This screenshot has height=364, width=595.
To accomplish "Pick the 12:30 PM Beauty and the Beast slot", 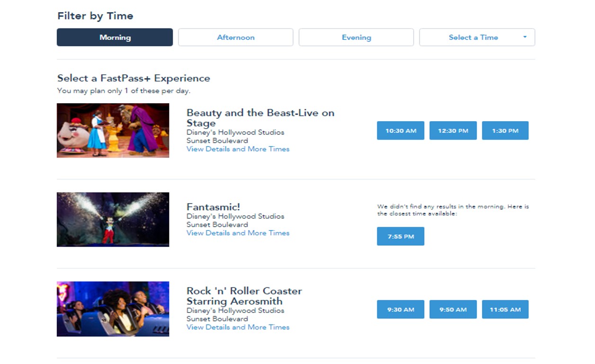I will pyautogui.click(x=453, y=131).
